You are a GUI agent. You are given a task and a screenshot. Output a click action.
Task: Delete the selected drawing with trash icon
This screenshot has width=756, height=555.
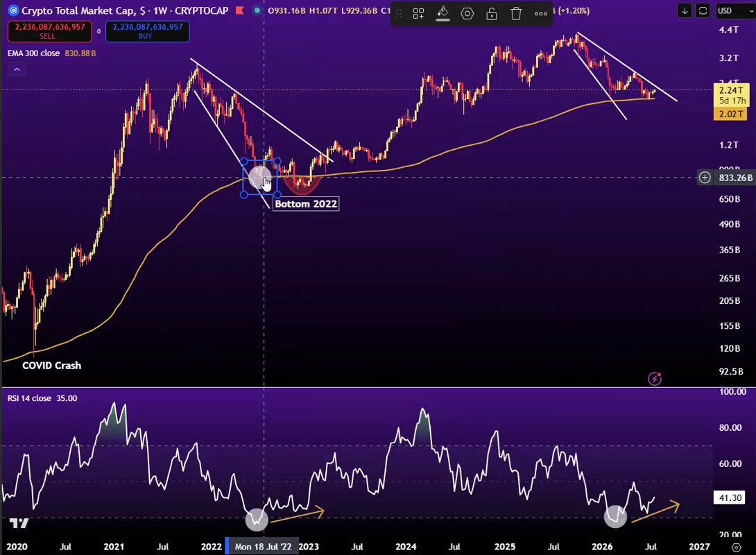[516, 13]
